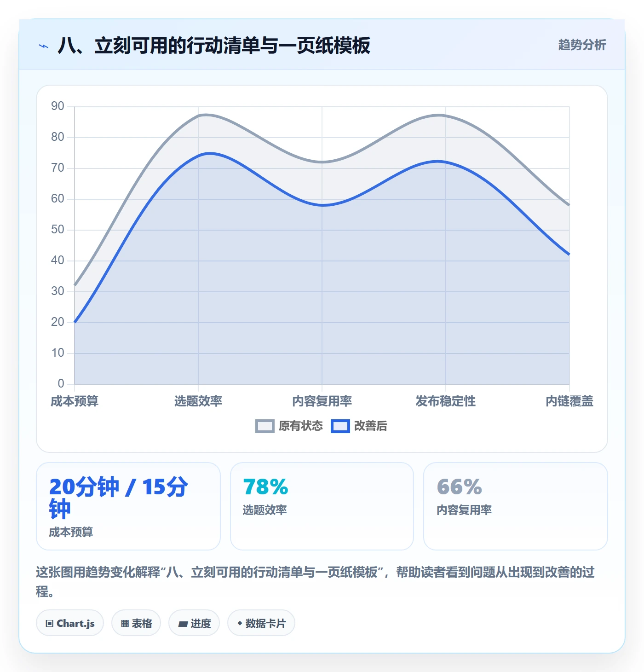This screenshot has height=672, width=644.
Task: Click the 成本预算 x-axis label
Action: [75, 401]
